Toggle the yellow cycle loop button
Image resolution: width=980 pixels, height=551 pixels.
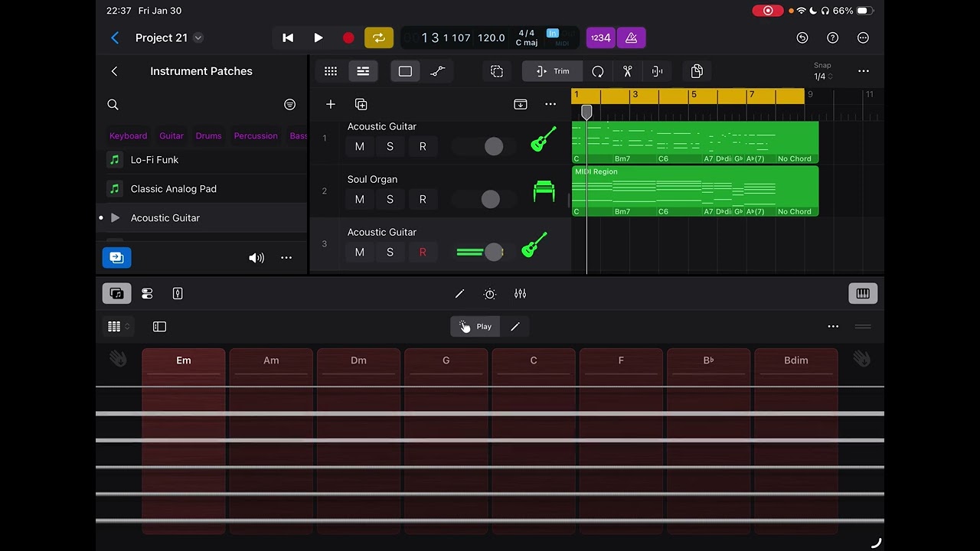378,37
